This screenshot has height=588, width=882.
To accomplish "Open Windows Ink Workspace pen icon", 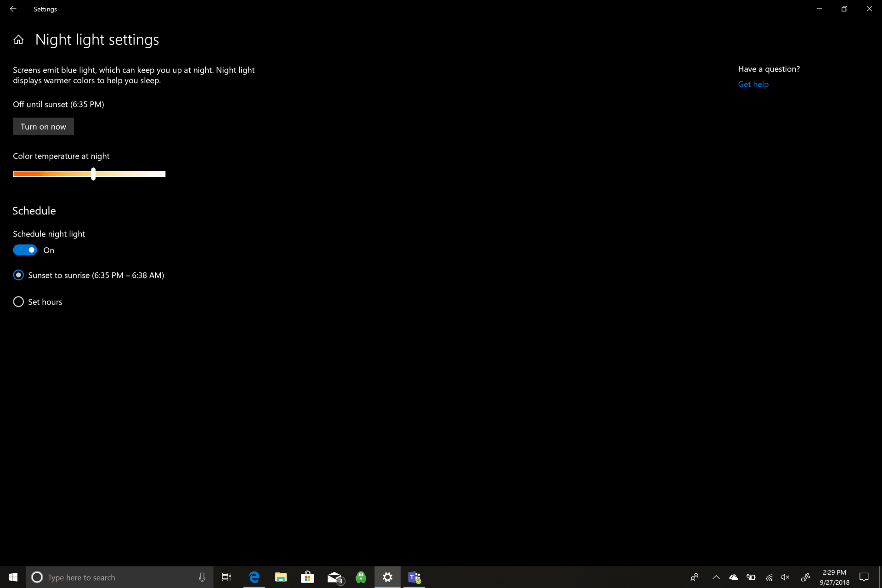I will click(x=805, y=577).
